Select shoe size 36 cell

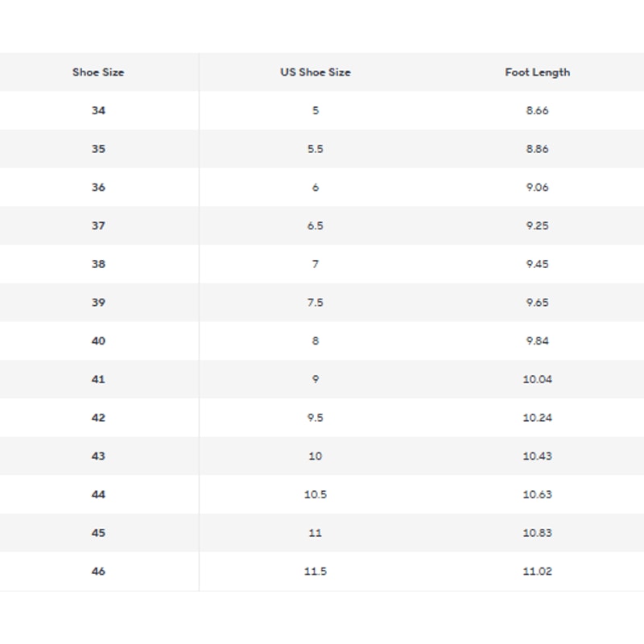coord(98,188)
